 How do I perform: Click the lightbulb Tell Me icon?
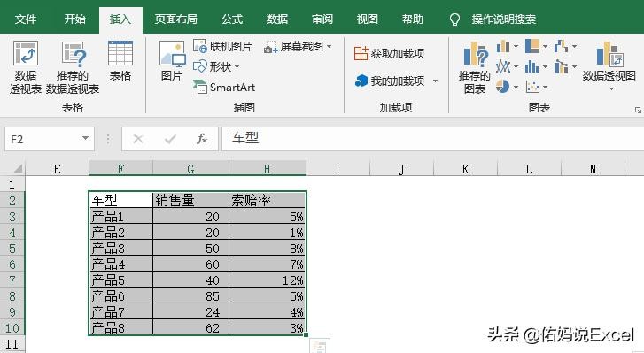(x=454, y=19)
